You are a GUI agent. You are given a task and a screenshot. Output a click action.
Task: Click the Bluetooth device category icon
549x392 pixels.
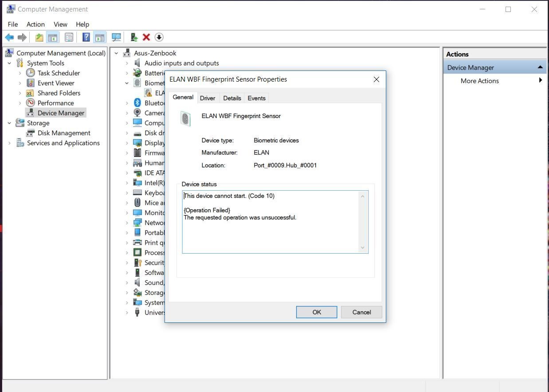coord(137,103)
